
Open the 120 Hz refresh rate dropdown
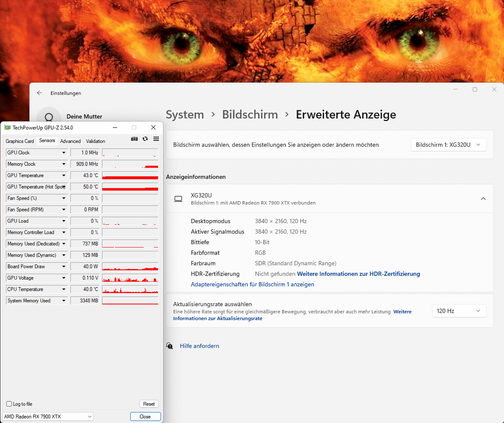[459, 311]
